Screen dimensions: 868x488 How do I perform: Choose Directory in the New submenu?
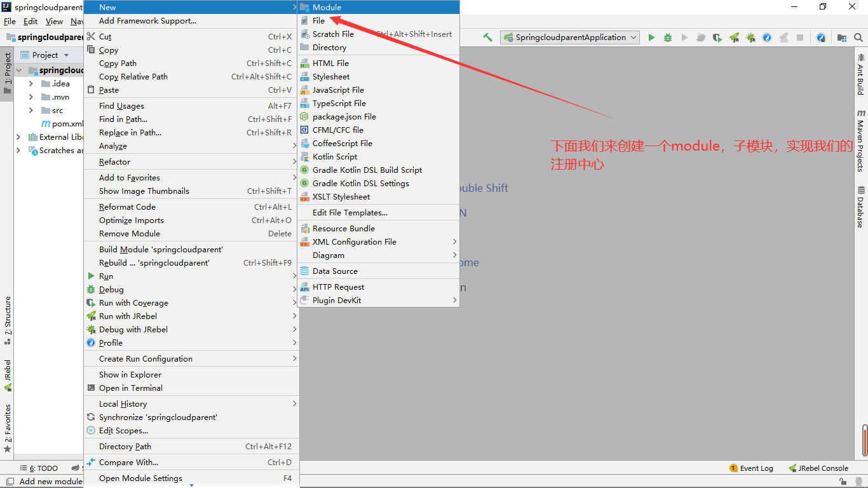click(x=378, y=48)
